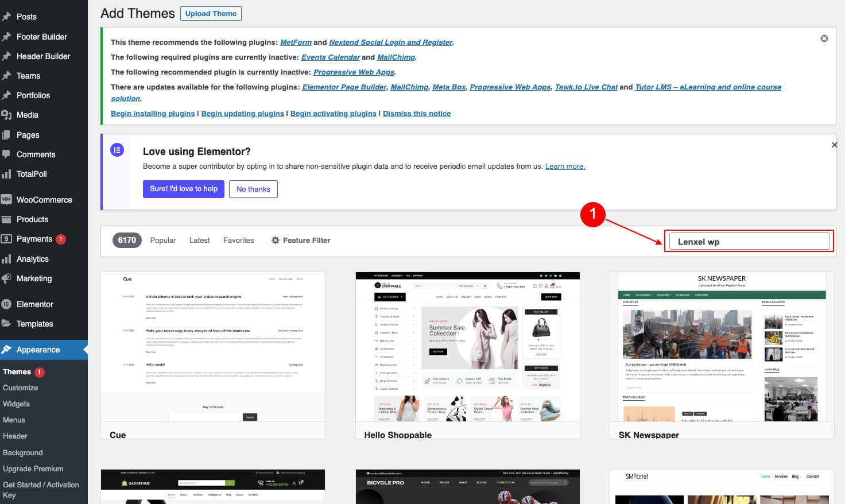845x504 pixels.
Task: Click the Posts pin icon in sidebar
Action: [6, 17]
